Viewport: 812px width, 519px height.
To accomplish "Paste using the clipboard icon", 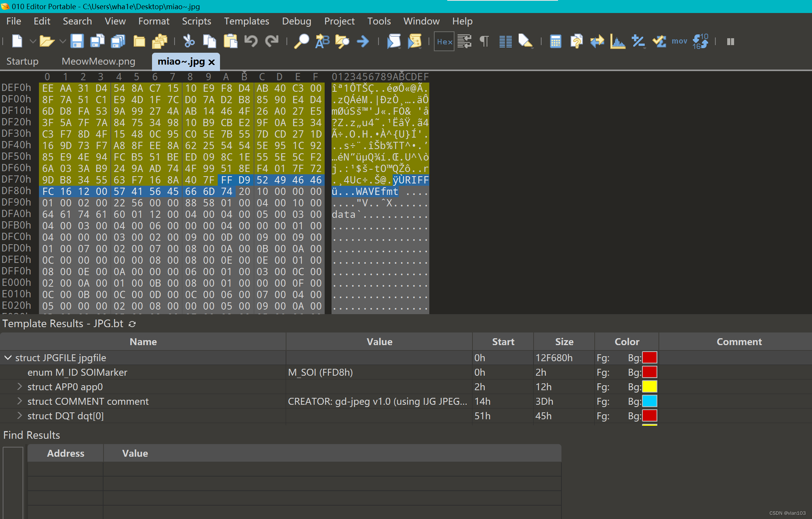I will (230, 41).
